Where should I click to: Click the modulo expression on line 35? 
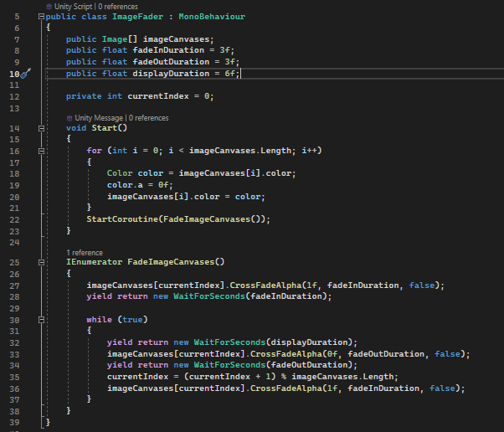(289, 377)
